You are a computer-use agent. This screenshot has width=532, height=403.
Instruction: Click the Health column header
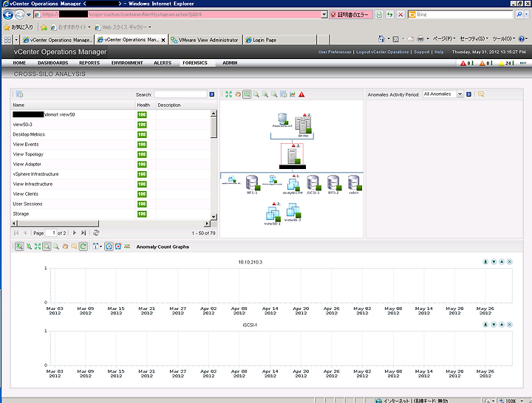(x=146, y=105)
